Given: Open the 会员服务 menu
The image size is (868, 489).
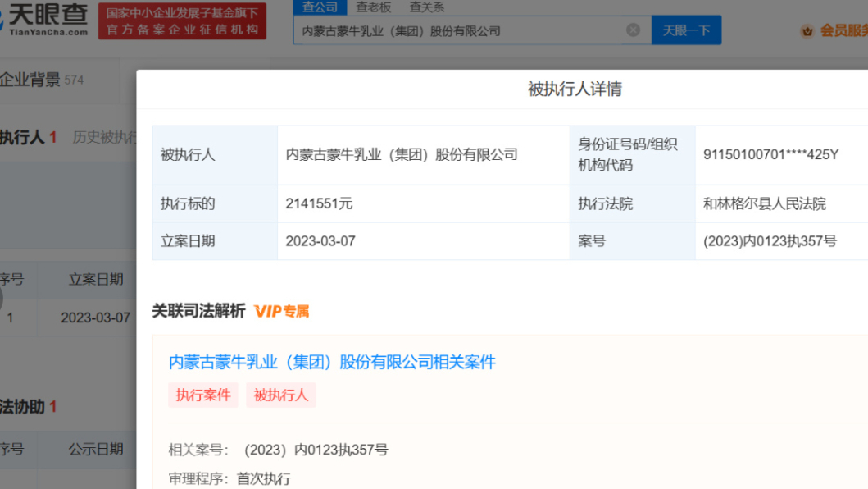Looking at the screenshot, I should pos(843,31).
